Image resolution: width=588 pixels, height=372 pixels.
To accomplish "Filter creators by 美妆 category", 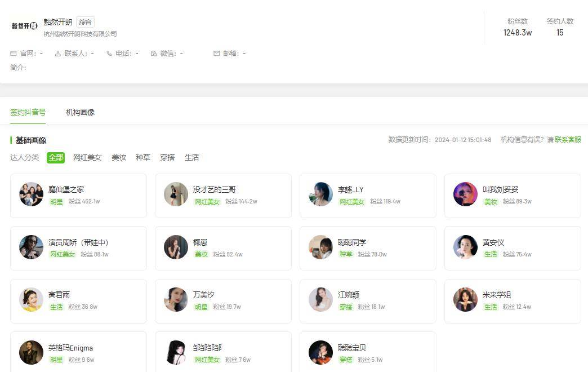I will [119, 158].
